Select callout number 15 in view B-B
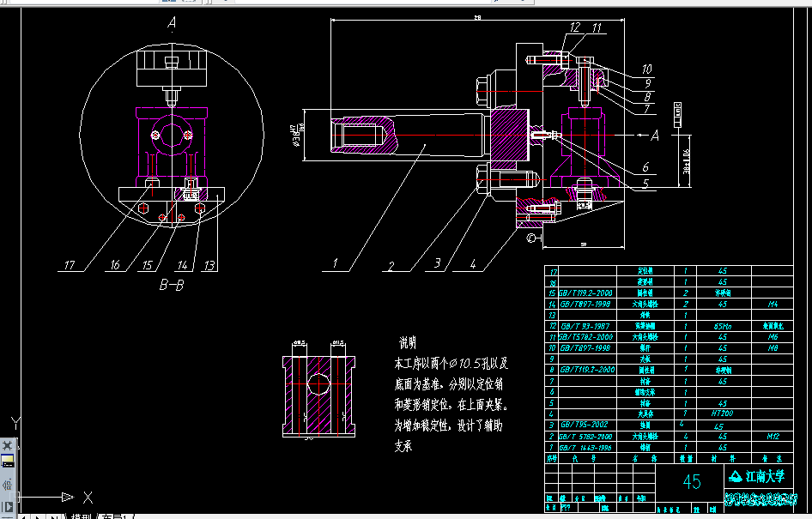Viewport: 812px width, 519px height. click(147, 265)
